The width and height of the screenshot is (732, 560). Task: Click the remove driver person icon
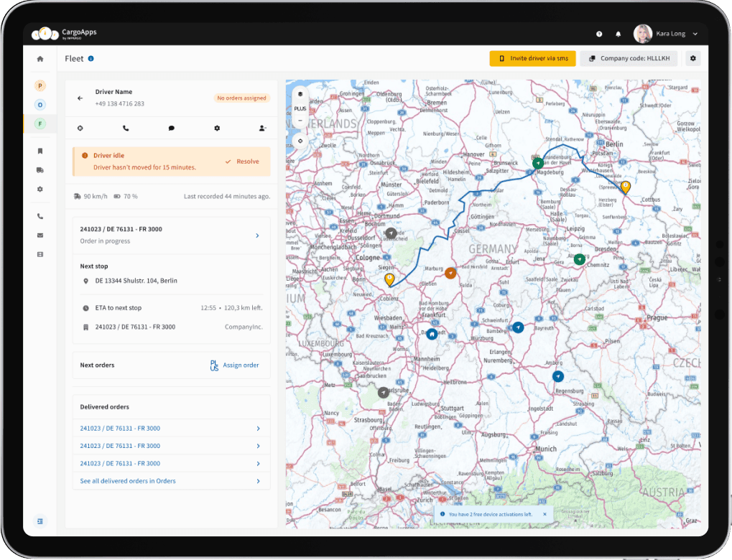(262, 128)
